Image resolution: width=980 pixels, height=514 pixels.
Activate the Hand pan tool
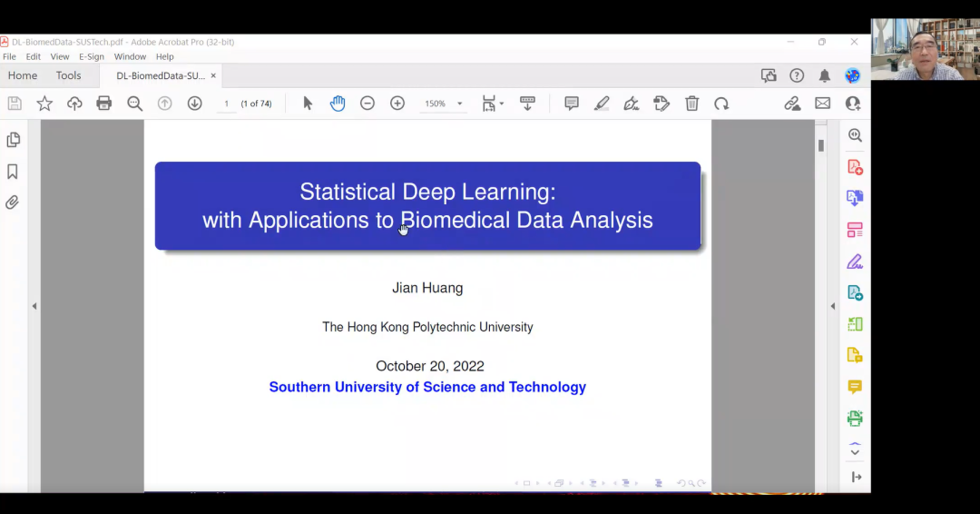pos(338,104)
